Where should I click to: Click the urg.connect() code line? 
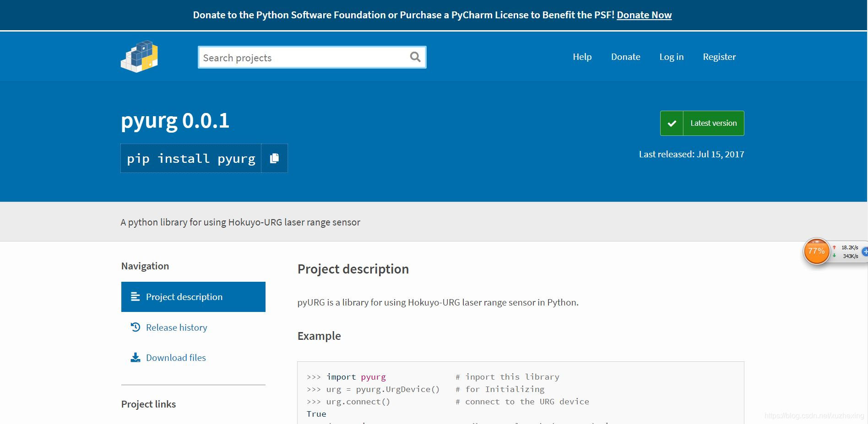tap(448, 402)
